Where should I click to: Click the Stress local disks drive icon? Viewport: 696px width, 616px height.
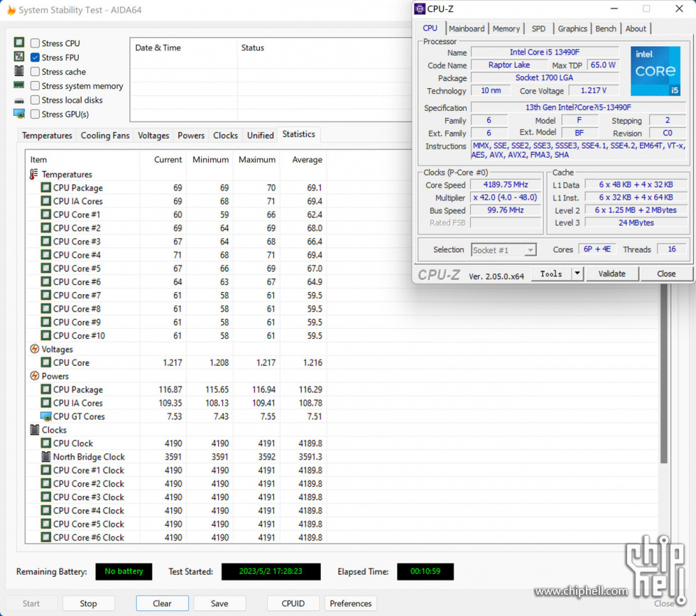tap(19, 100)
